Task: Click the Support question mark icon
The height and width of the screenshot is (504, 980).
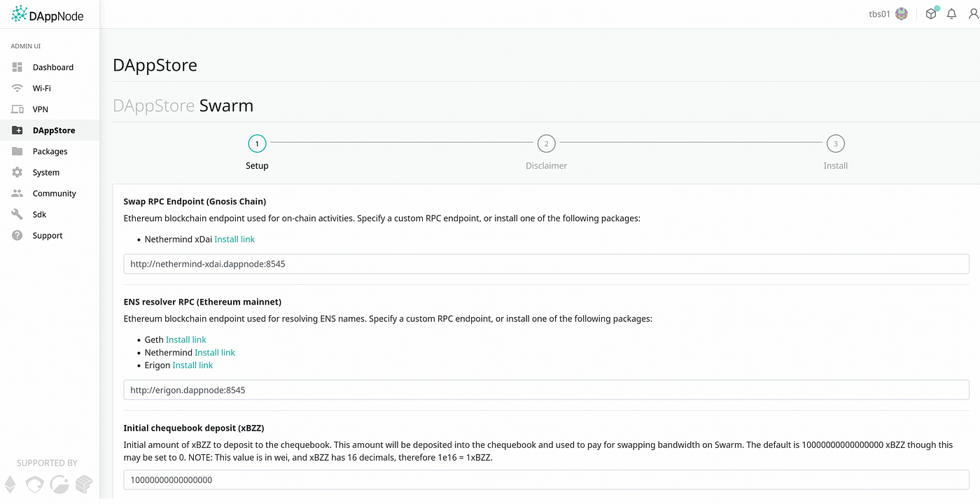Action: point(17,235)
